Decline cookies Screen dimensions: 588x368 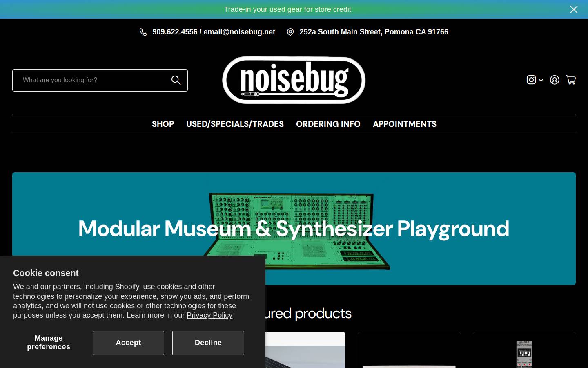click(x=208, y=343)
